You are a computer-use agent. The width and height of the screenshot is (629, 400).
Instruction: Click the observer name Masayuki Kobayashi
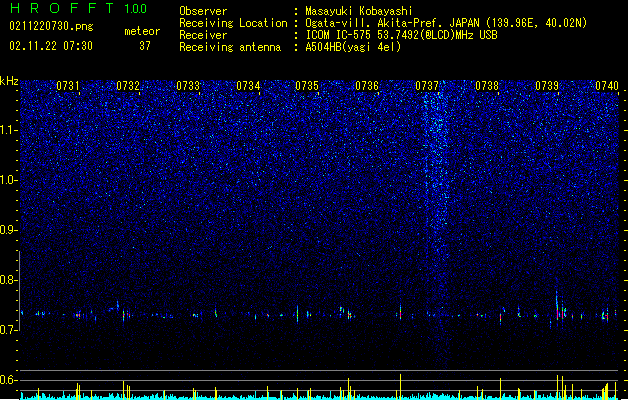(x=359, y=11)
